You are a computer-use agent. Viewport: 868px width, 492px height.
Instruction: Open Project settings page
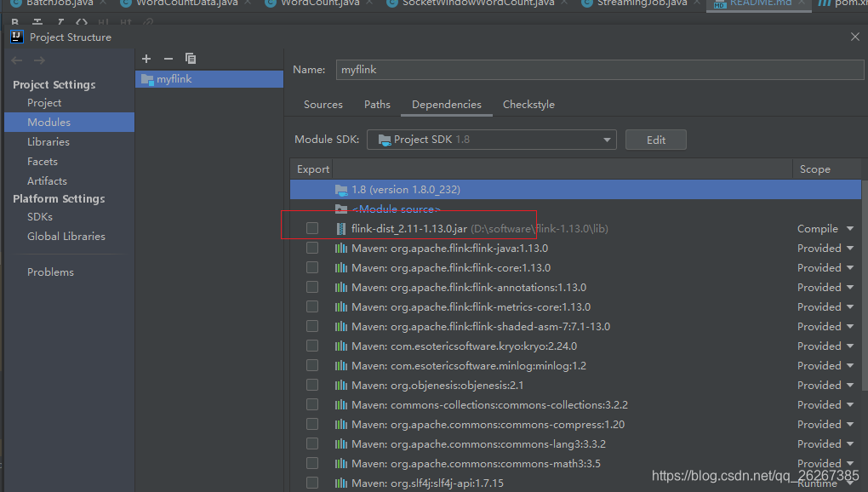coord(44,103)
